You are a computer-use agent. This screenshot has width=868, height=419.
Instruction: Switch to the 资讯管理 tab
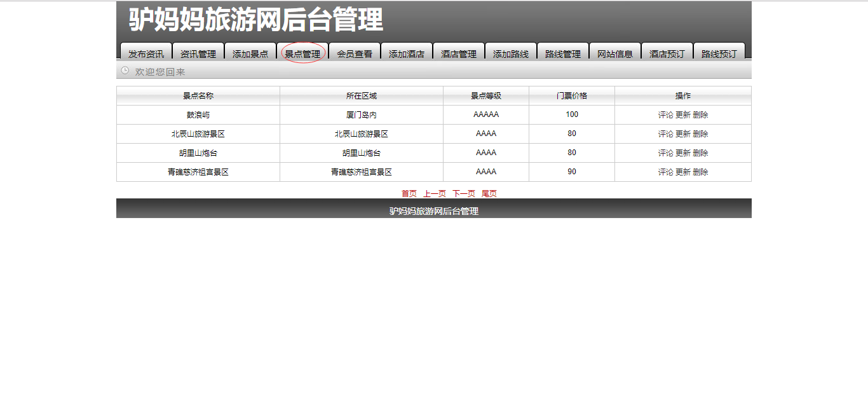click(x=198, y=52)
